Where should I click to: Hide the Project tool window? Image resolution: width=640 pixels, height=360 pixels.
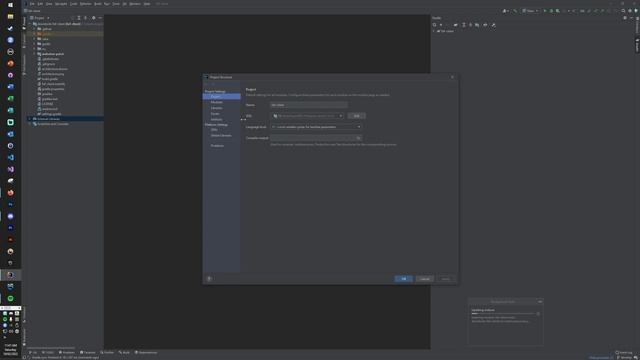(100, 18)
